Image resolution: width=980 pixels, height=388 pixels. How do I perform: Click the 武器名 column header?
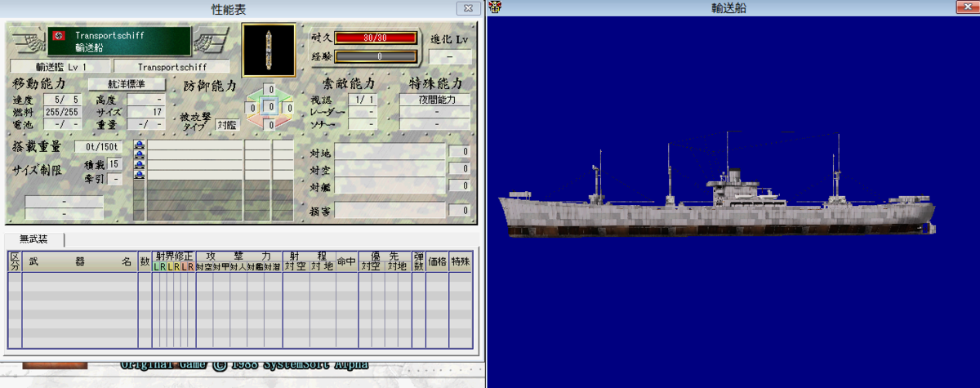79,261
